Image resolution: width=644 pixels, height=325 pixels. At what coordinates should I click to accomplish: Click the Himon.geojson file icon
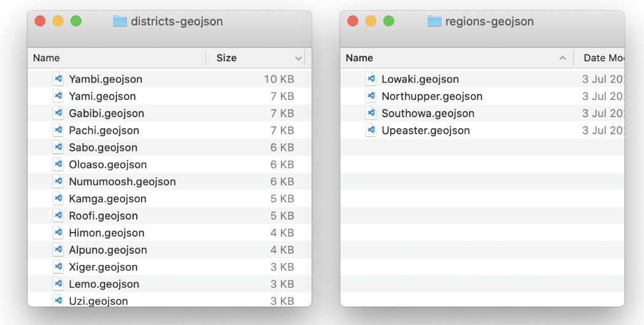pos(58,232)
